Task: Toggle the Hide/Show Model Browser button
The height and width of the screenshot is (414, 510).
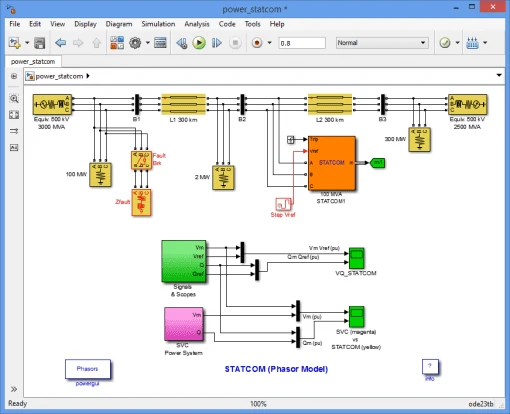Action: tap(14, 76)
